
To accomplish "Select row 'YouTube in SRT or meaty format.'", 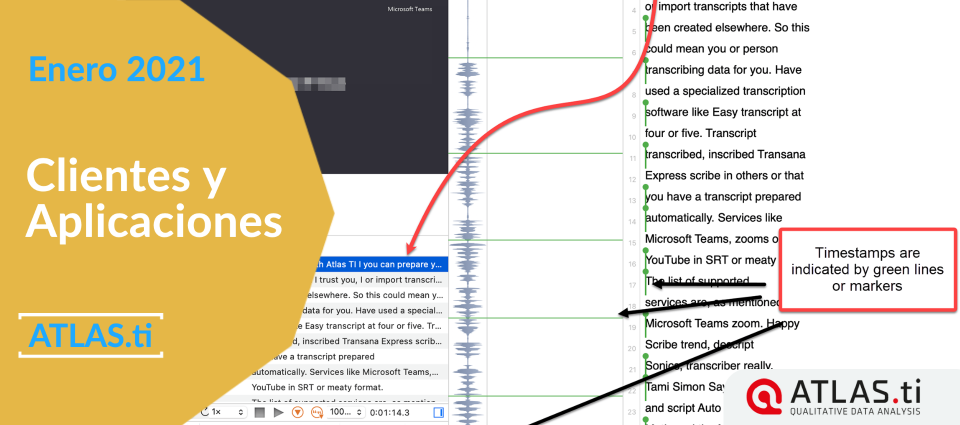I will click(348, 387).
